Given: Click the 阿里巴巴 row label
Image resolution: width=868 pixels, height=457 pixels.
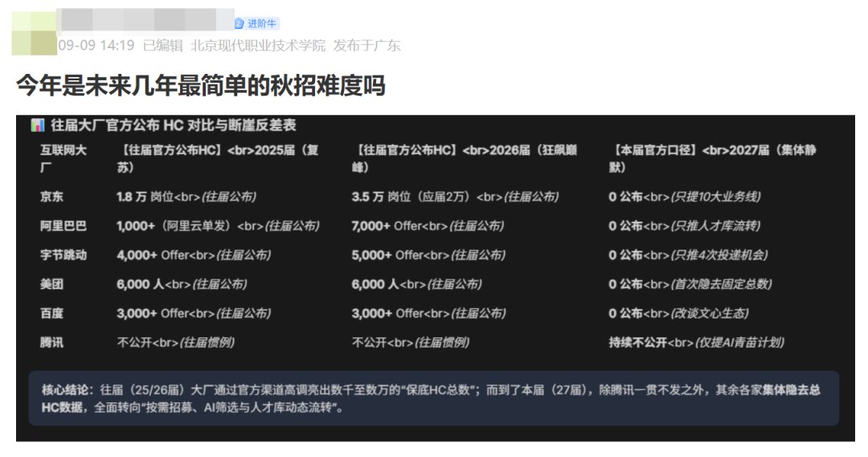Looking at the screenshot, I should pyautogui.click(x=63, y=226).
